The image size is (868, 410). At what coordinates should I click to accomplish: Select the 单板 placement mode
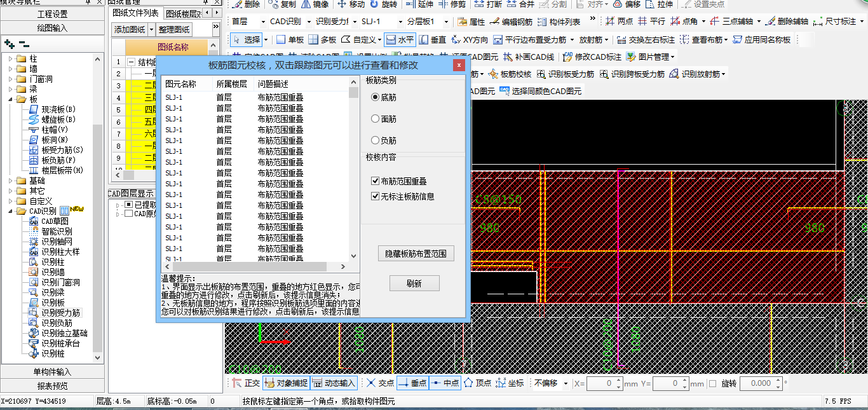click(x=290, y=39)
